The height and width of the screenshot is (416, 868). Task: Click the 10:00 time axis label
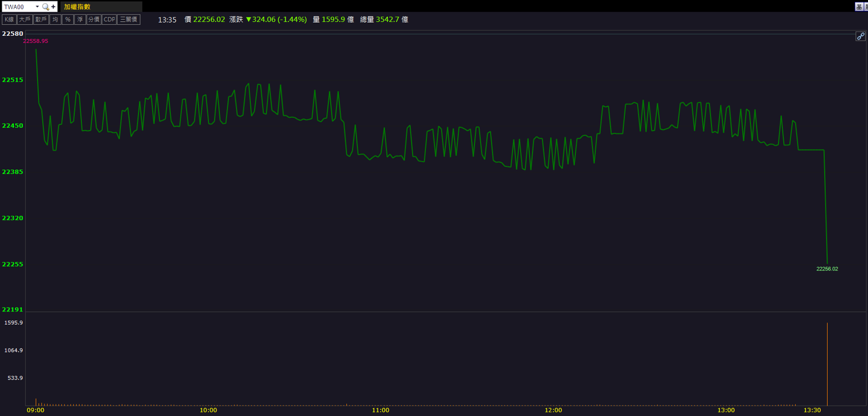(208, 410)
